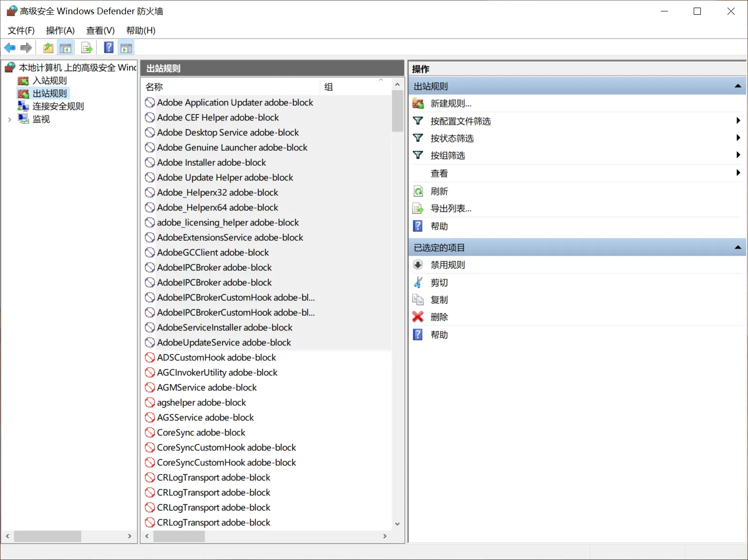Screen dimensions: 748x560
Task: Click the rules list vertical scrollbar down arrow
Action: pos(397,524)
